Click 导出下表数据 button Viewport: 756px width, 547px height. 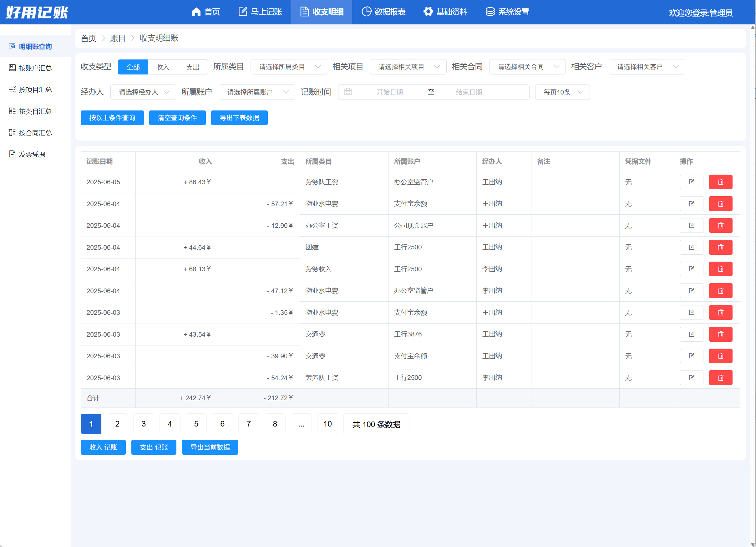tap(239, 118)
